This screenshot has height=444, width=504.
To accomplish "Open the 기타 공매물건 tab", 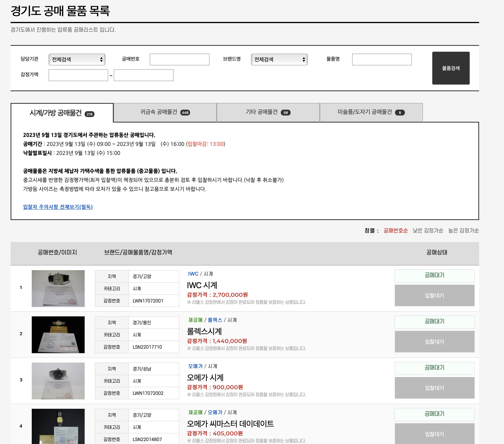I will [x=268, y=112].
